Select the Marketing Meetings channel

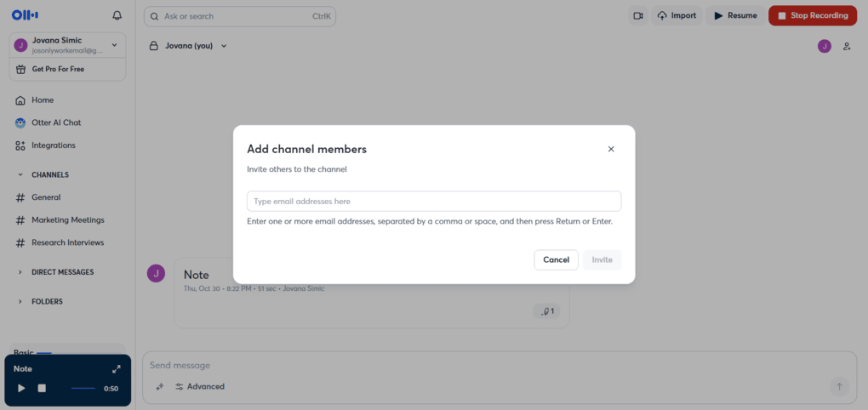67,220
